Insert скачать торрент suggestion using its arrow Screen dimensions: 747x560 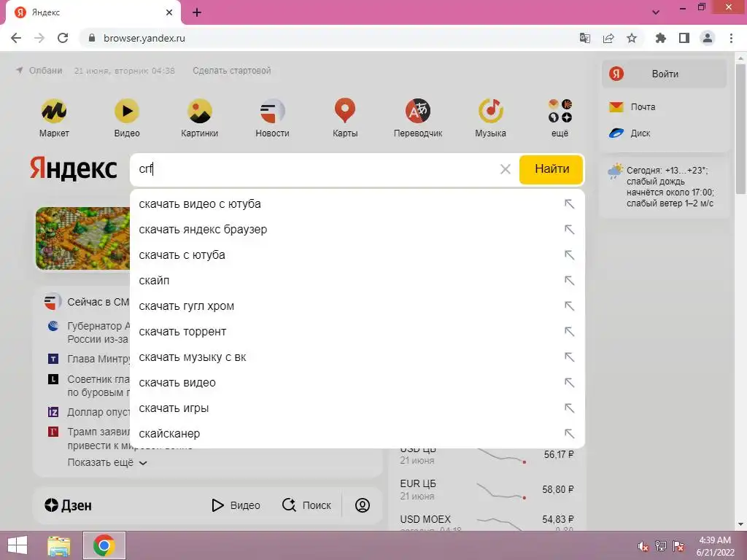(x=569, y=332)
